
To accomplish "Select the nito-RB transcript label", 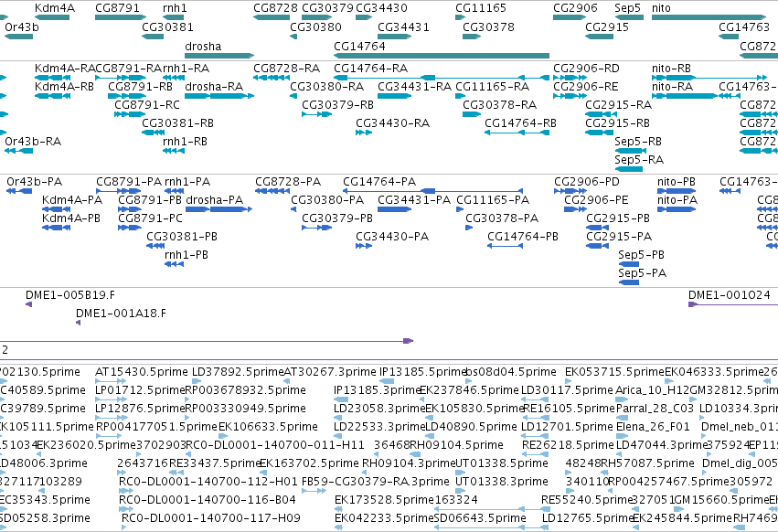I will [671, 68].
